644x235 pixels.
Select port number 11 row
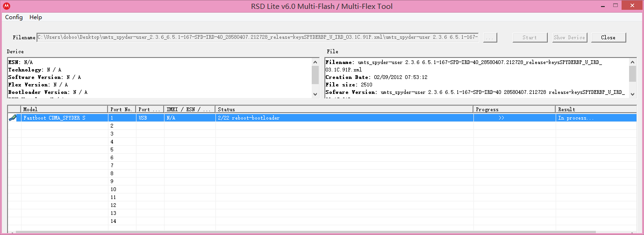click(322, 197)
